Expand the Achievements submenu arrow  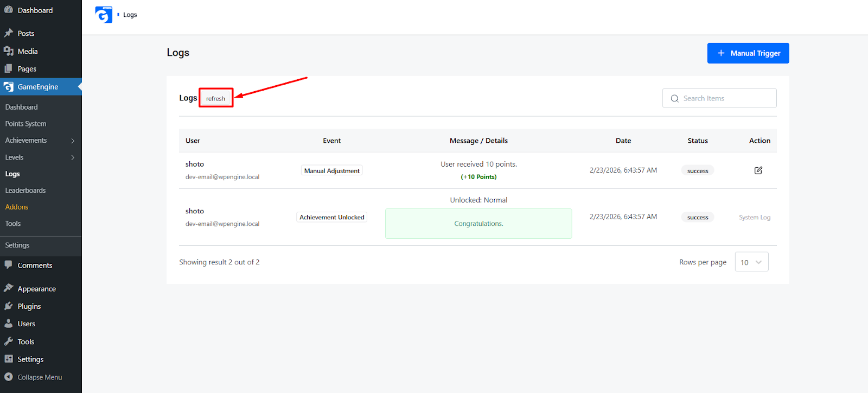click(73, 141)
